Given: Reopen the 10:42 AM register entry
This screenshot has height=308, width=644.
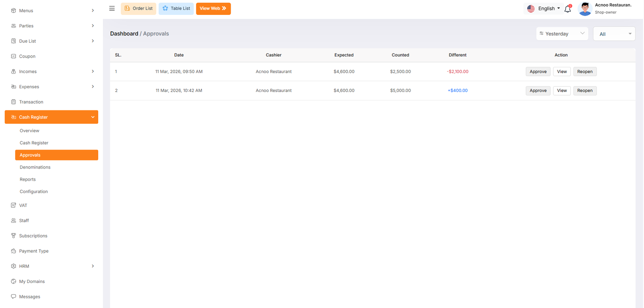Looking at the screenshot, I should click(584, 91).
